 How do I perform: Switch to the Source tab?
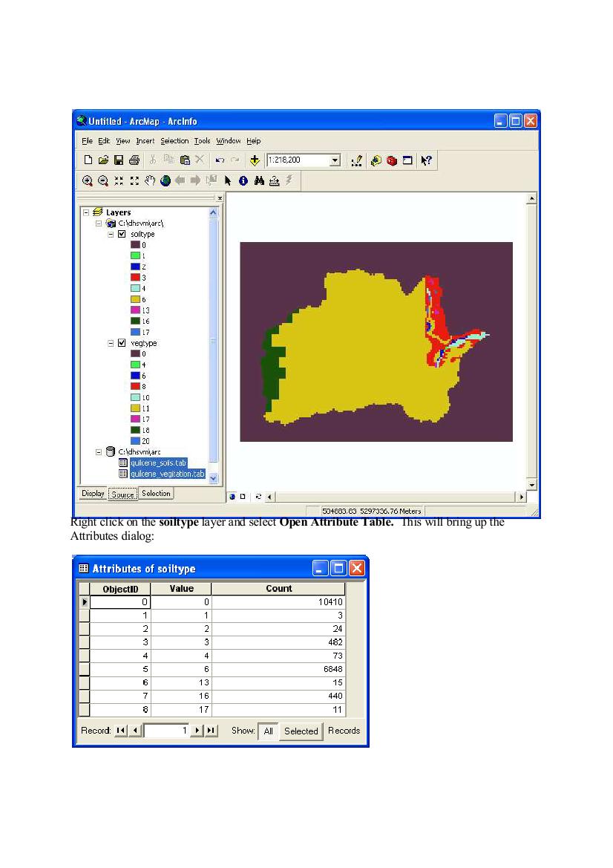coord(122,495)
